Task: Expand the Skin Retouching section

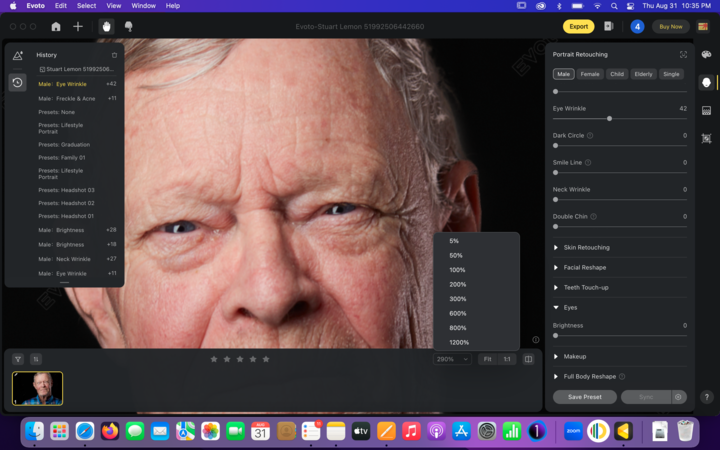Action: 586,247
